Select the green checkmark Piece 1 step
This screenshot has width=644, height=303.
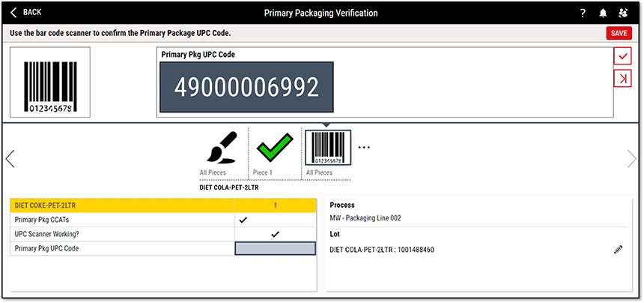275,147
